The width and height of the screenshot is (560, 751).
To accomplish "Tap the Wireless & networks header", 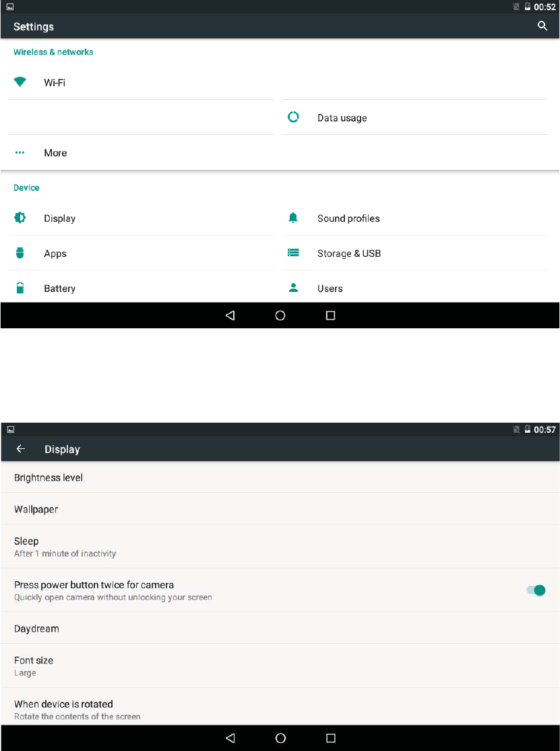I will point(53,52).
